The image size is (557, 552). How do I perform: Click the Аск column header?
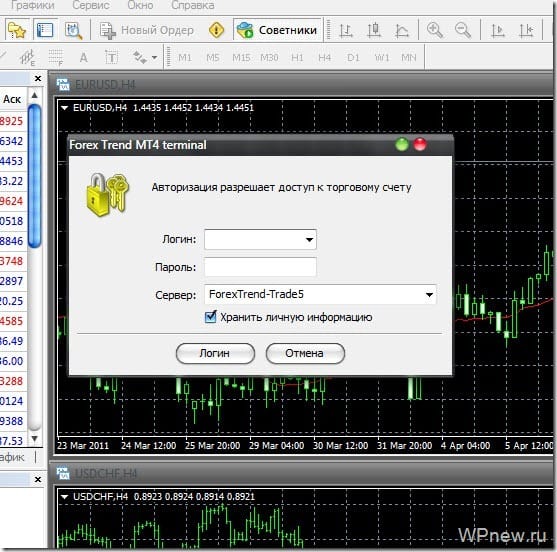(x=12, y=99)
